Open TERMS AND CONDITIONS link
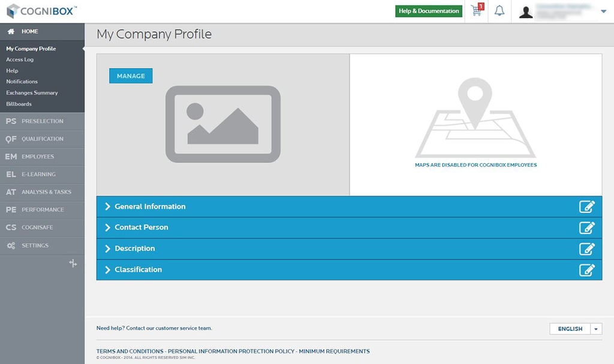The height and width of the screenshot is (364, 614). pos(130,351)
